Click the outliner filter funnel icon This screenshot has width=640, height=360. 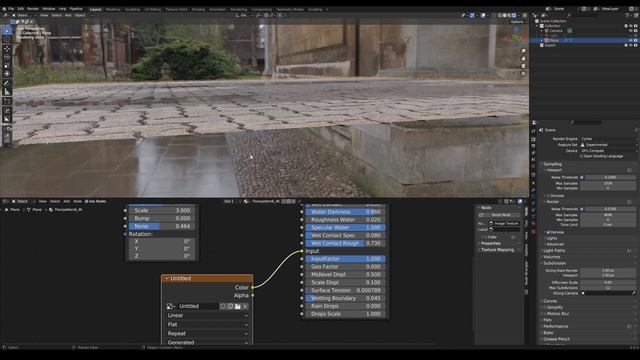coord(627,15)
